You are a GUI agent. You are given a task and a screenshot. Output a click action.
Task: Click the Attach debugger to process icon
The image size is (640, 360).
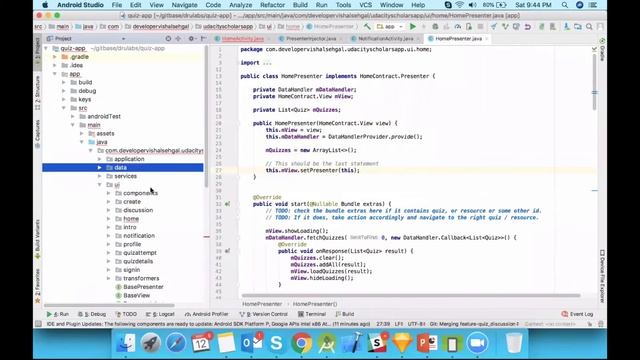tap(469, 27)
